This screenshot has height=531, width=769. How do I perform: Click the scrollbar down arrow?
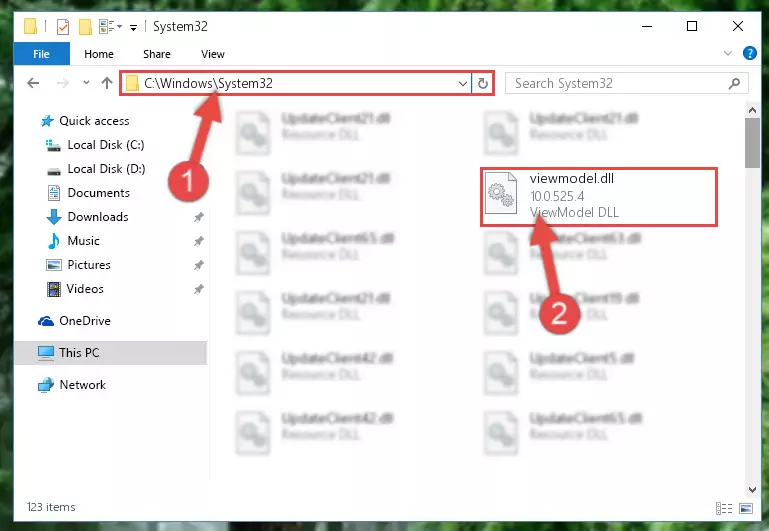[x=752, y=489]
